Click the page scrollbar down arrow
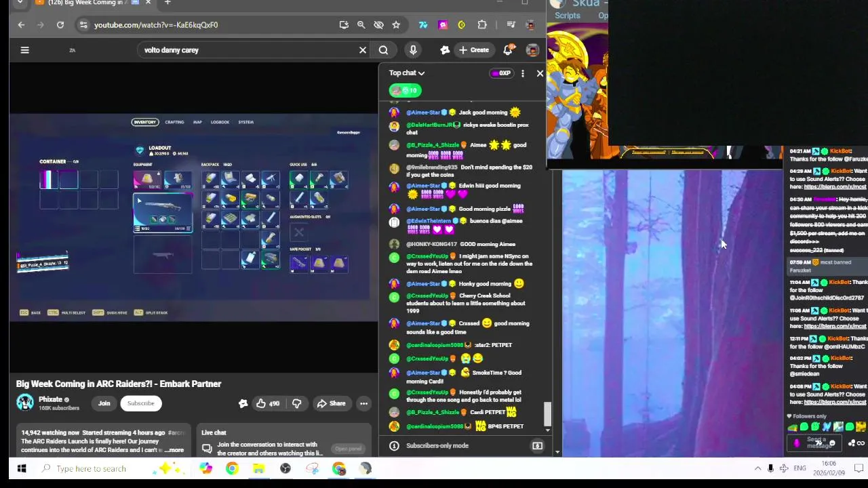 pyautogui.click(x=557, y=452)
